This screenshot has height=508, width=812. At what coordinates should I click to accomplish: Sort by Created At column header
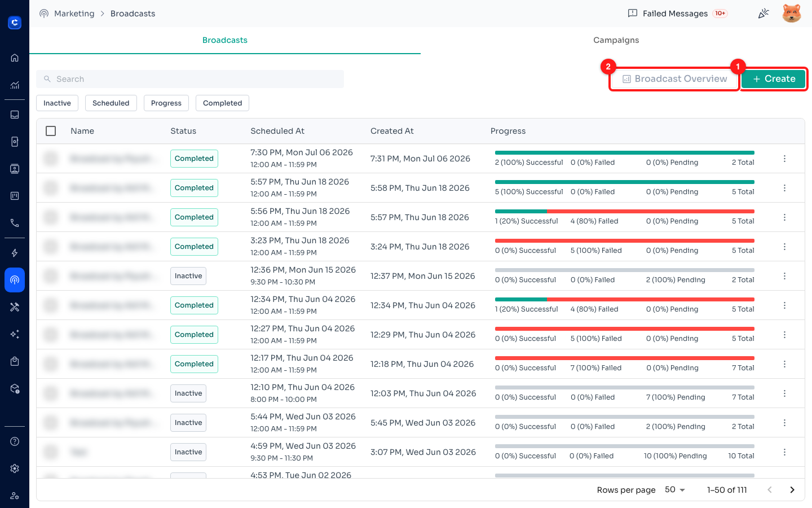click(392, 131)
